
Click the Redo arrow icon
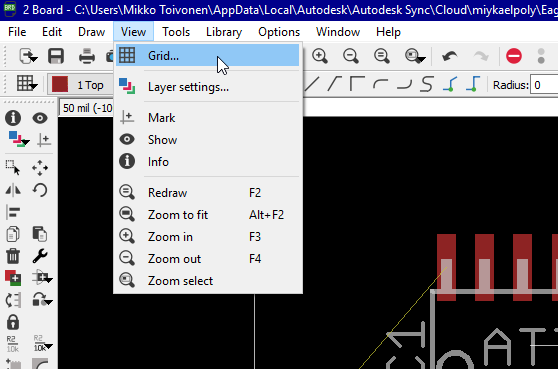point(481,56)
